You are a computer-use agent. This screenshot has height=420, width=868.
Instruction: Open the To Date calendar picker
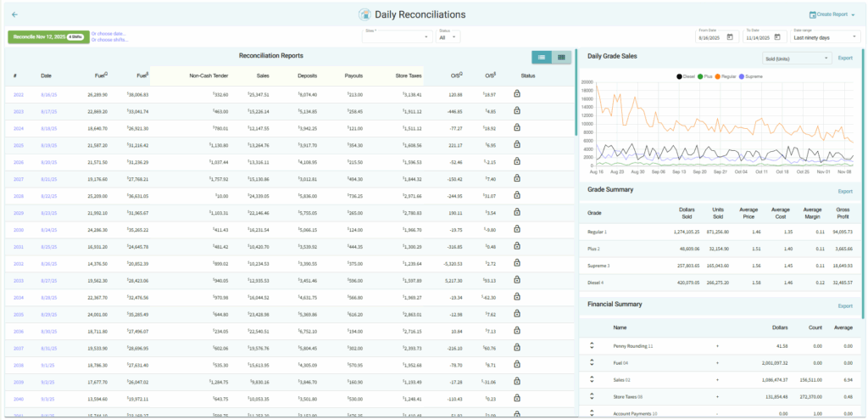tap(776, 37)
